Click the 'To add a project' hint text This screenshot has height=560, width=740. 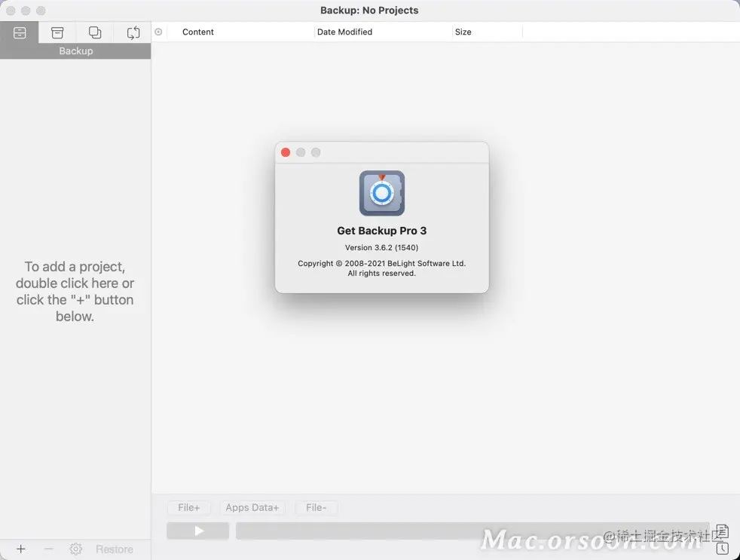click(x=75, y=292)
